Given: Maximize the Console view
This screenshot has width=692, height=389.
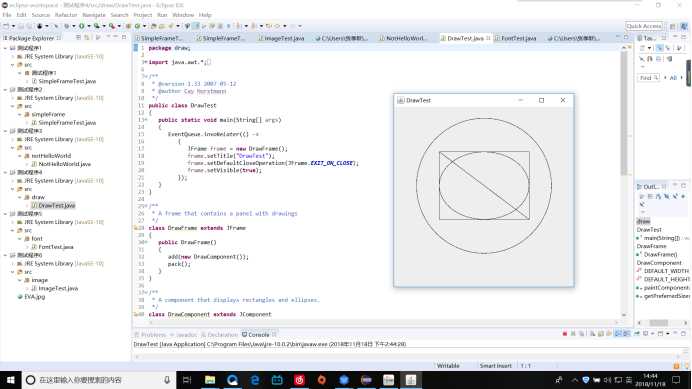Looking at the screenshot, I should point(684,333).
